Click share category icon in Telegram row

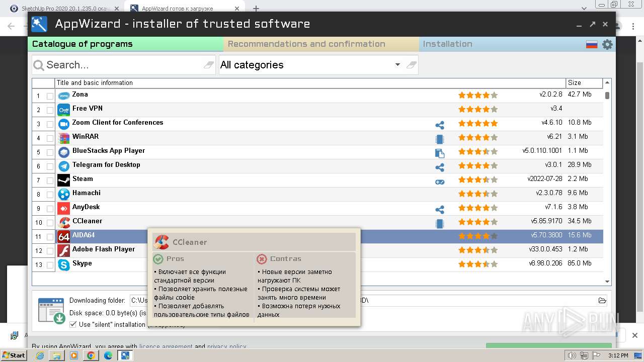(x=440, y=167)
